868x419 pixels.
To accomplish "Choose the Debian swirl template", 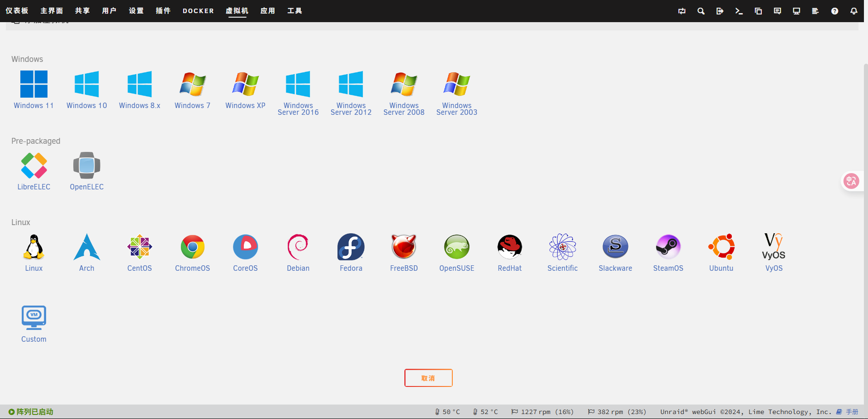I will [x=298, y=253].
